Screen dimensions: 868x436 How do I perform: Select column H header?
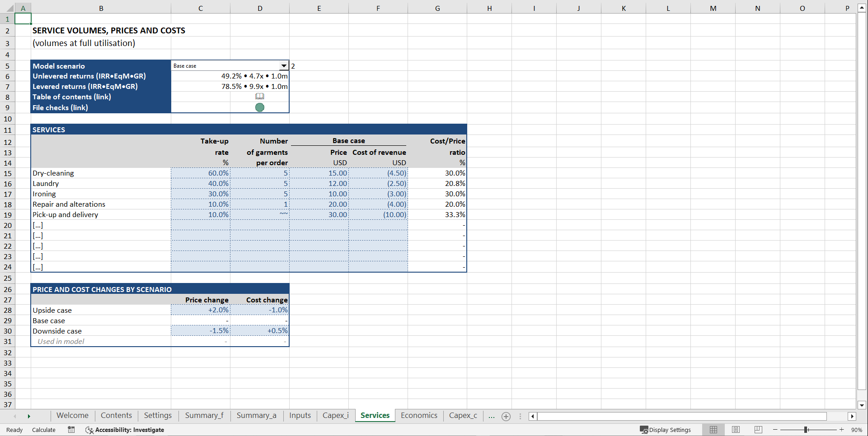coord(489,8)
